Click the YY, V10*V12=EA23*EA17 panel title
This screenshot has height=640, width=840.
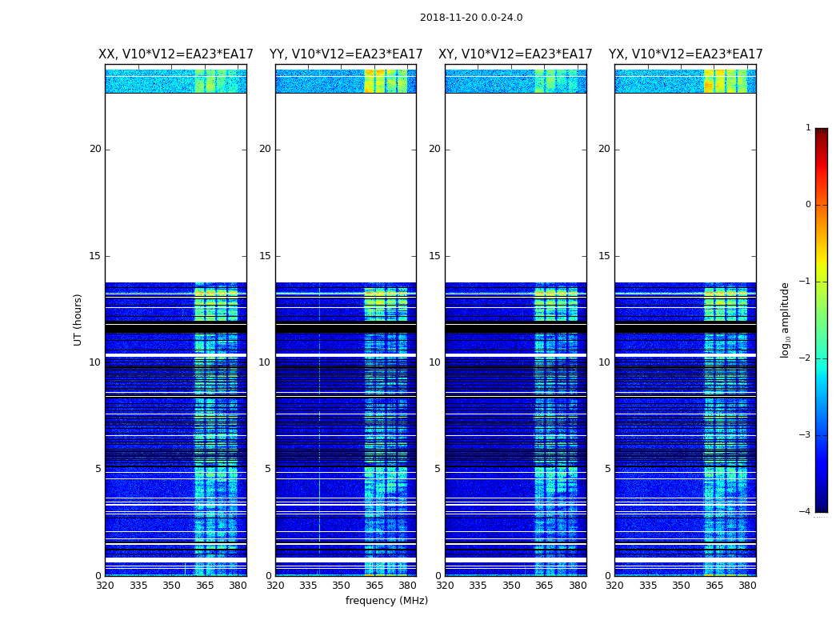click(x=346, y=54)
